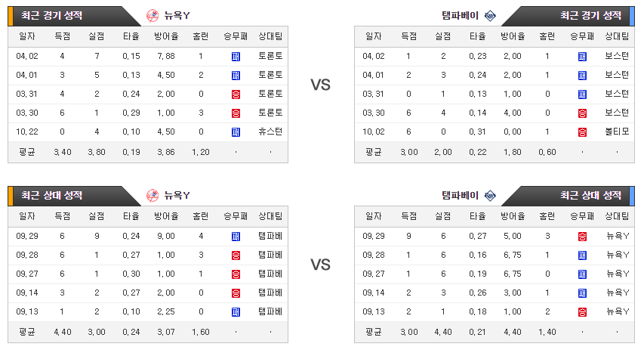Click the red win icon for Yankees 03.31

pos(236,94)
